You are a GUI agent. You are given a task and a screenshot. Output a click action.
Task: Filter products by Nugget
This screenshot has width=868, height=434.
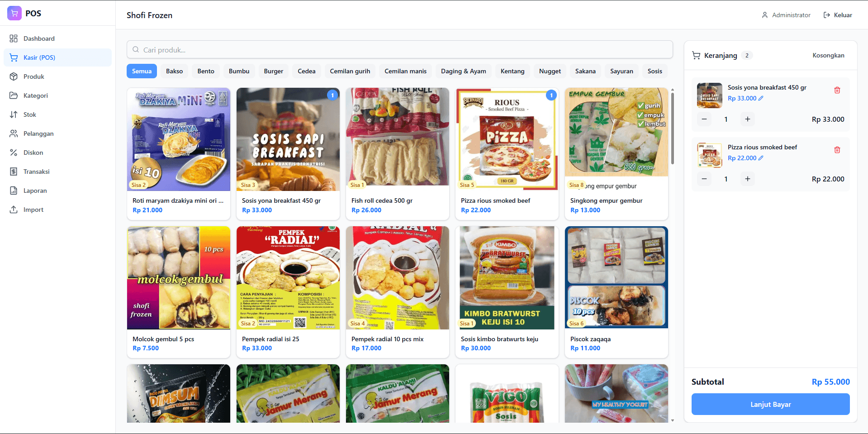[x=550, y=71]
